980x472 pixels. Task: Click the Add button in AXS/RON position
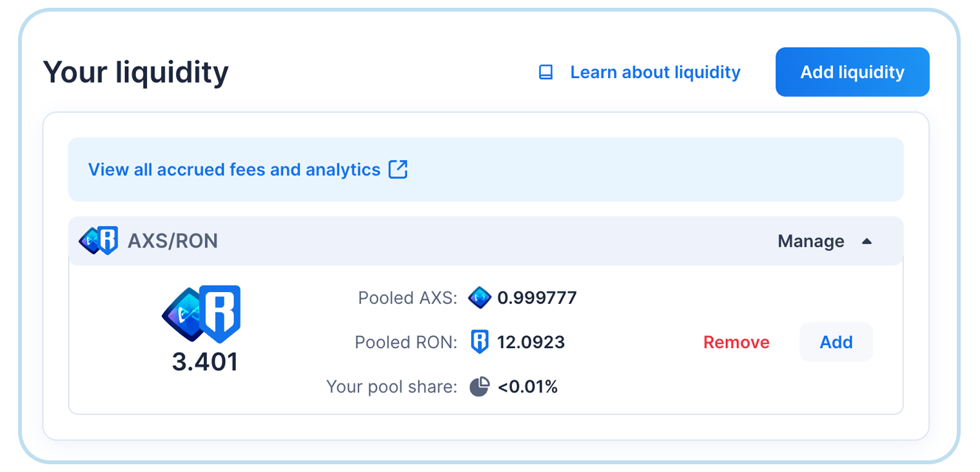836,342
